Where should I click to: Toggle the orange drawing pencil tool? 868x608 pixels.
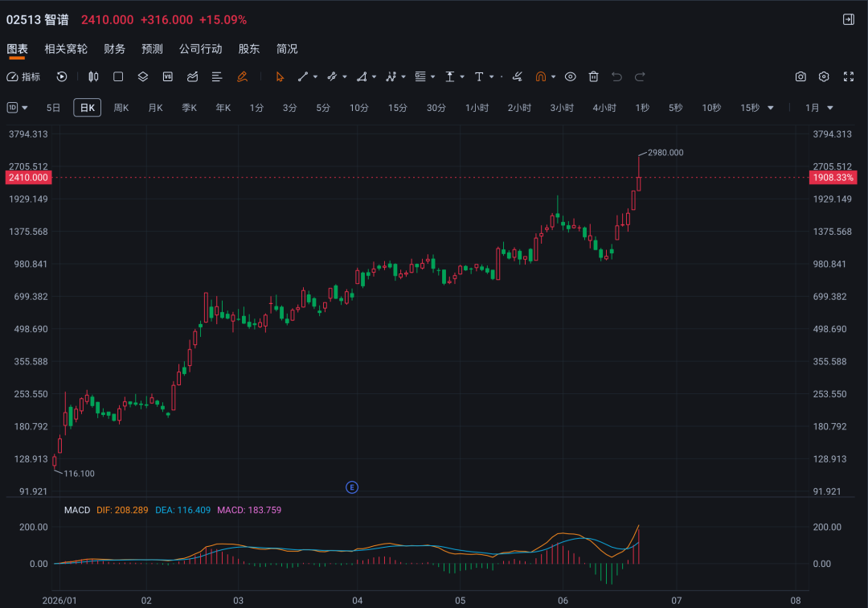[x=242, y=77]
